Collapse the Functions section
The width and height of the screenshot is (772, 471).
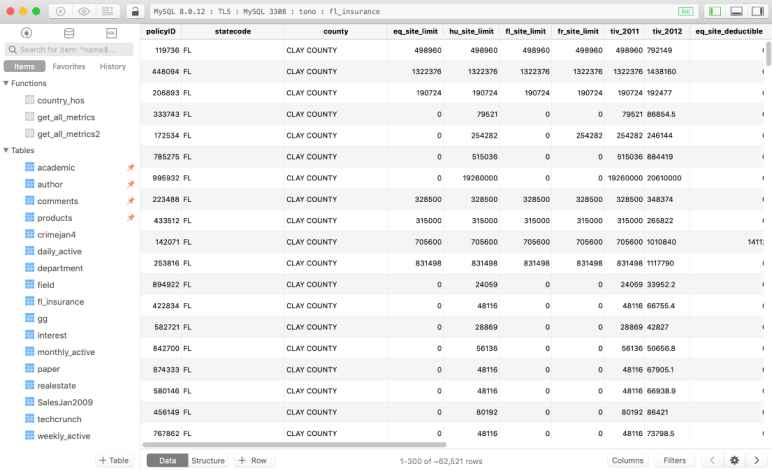click(x=6, y=84)
